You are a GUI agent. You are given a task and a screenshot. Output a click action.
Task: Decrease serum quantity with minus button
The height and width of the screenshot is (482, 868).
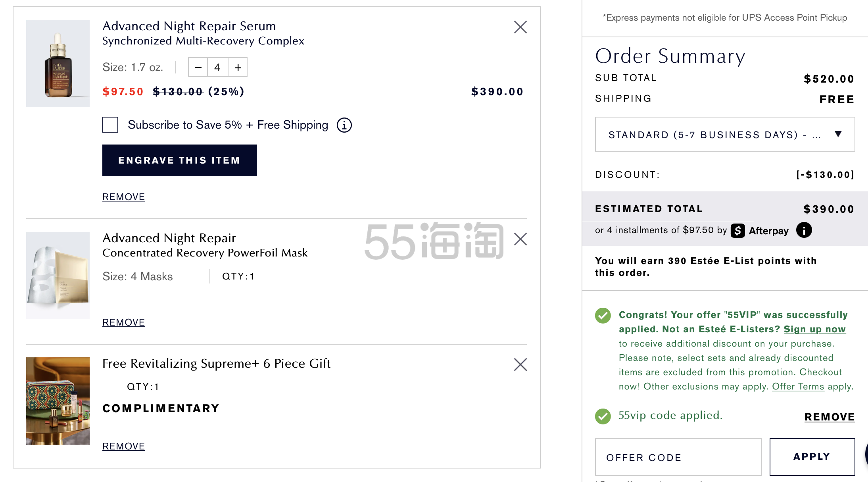coord(198,67)
